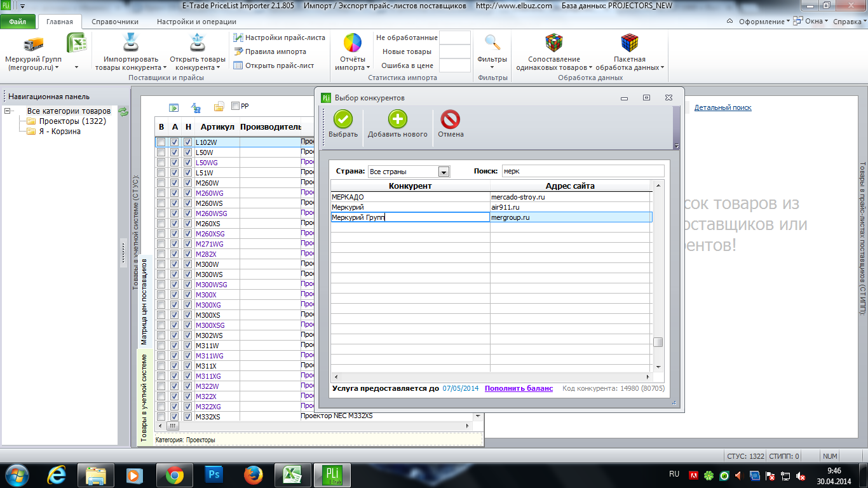868x488 pixels.
Task: Sort by the Конкурент column header
Action: [410, 186]
